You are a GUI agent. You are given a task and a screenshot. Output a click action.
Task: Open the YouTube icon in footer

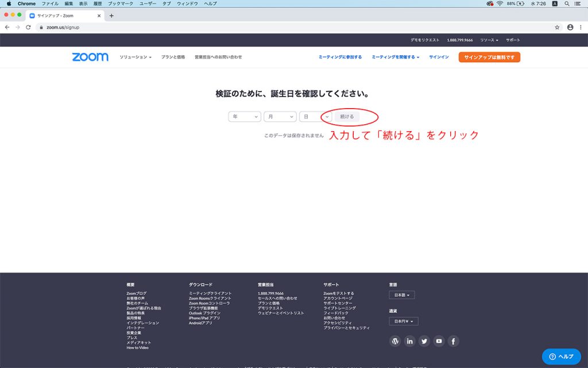tap(439, 341)
